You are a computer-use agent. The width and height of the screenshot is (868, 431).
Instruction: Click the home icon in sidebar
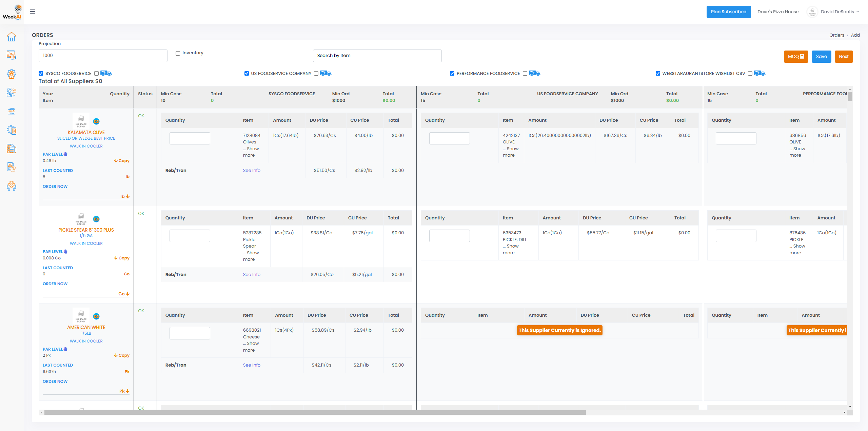12,37
